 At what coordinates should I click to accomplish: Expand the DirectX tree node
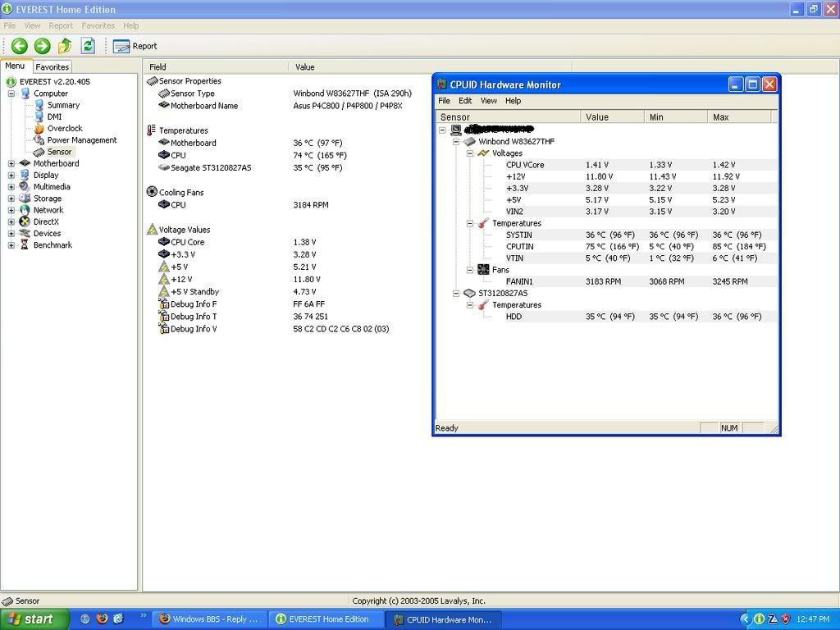click(11, 221)
